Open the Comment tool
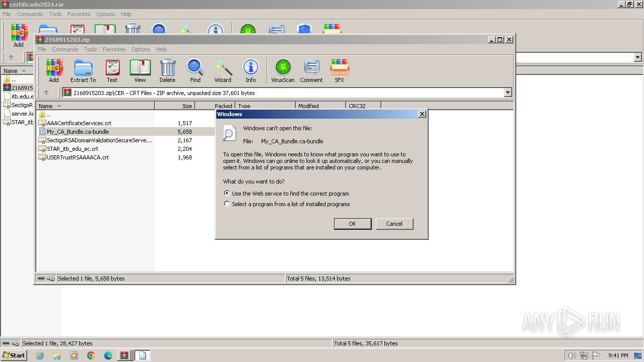The image size is (644, 362). click(311, 70)
